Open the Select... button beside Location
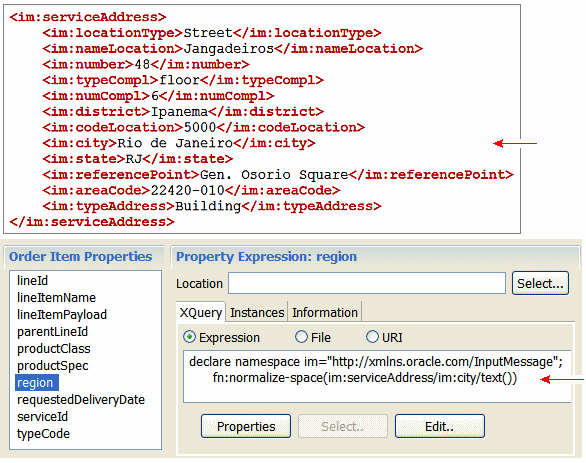 [x=540, y=283]
